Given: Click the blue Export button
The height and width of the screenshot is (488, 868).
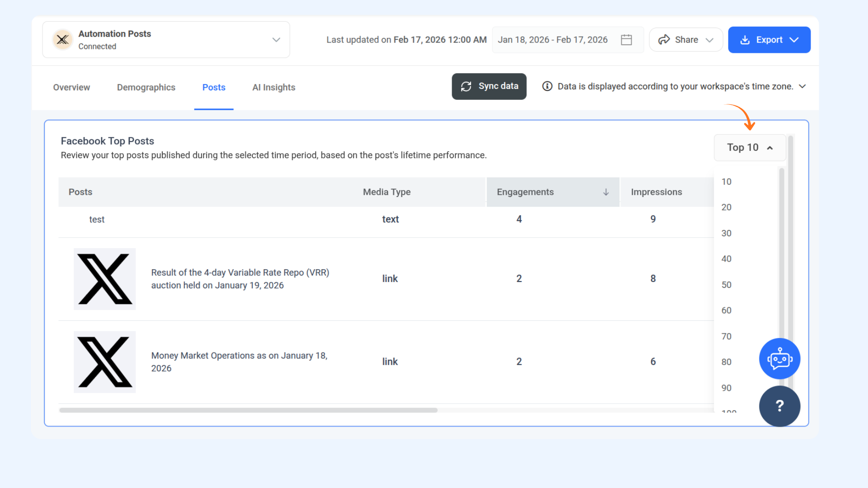Looking at the screenshot, I should [769, 40].
